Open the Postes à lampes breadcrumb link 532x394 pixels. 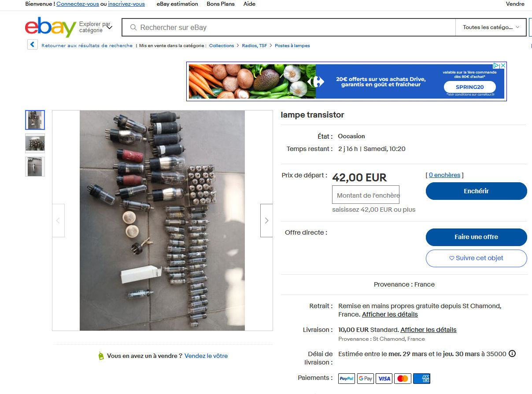292,46
